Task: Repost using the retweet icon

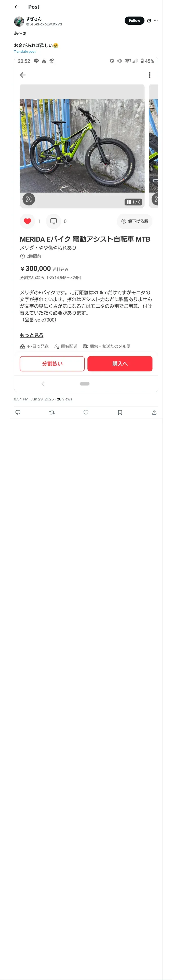Action: pyautogui.click(x=52, y=412)
